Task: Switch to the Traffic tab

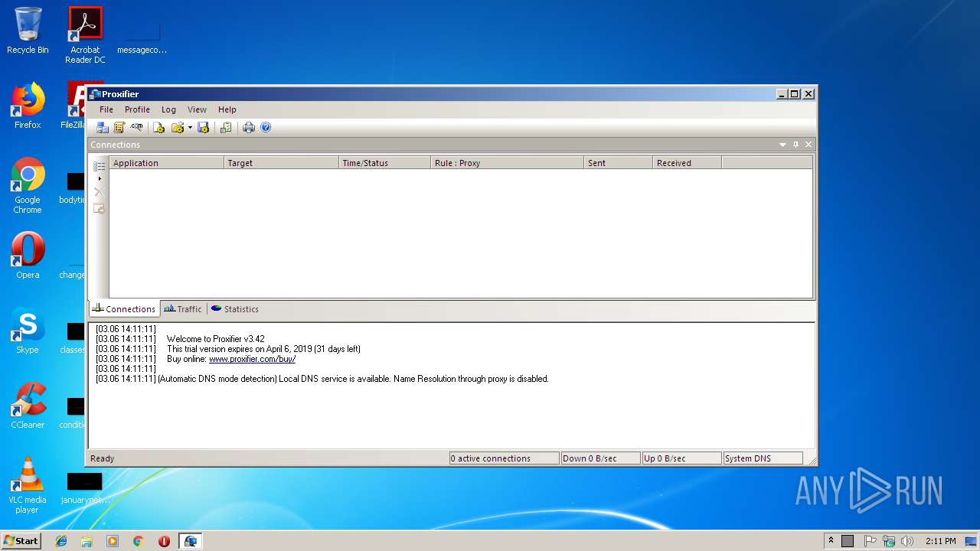Action: tap(183, 309)
